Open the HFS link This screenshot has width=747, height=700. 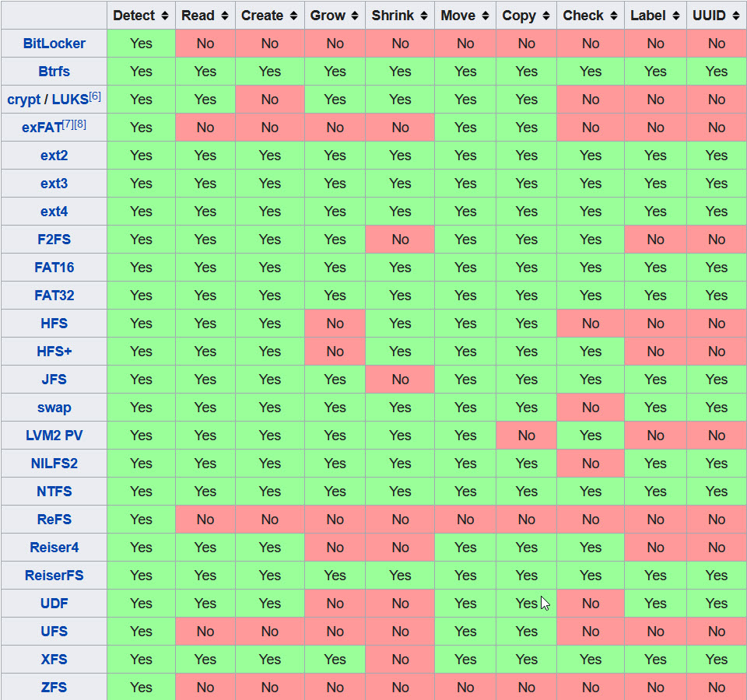click(54, 324)
